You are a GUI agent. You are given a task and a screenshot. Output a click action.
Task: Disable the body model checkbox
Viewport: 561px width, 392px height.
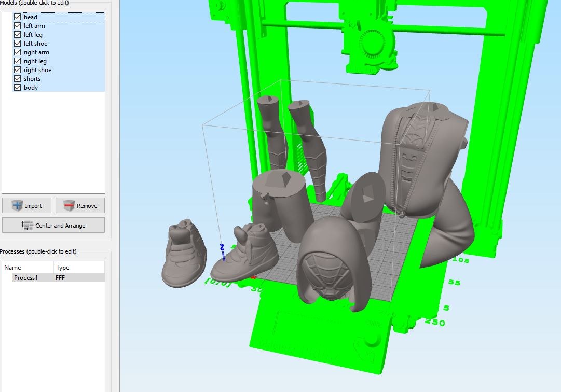tap(17, 88)
